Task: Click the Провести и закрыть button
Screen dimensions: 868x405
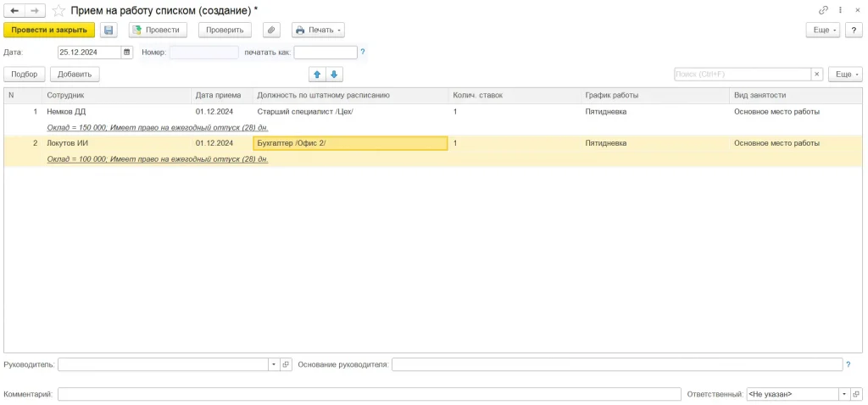Action: click(49, 30)
